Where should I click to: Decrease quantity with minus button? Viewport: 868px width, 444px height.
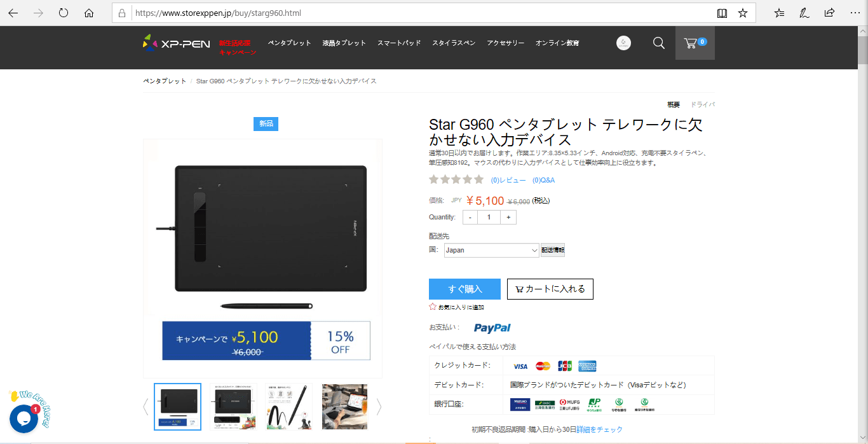(470, 218)
